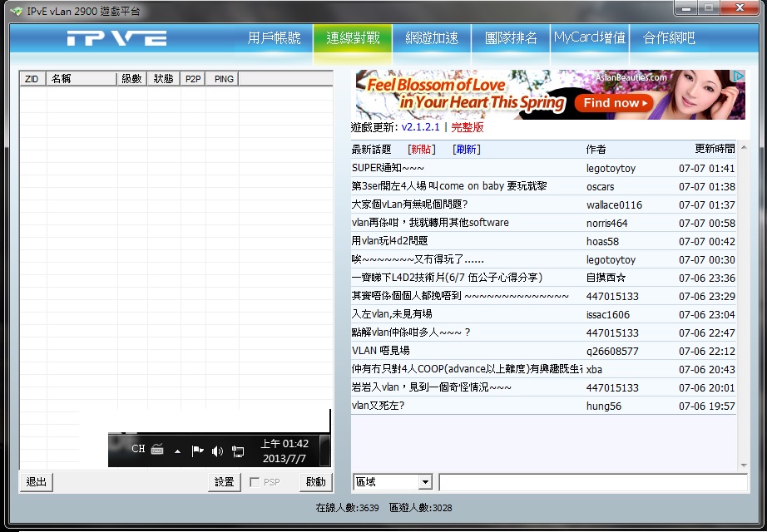Open the MyCard增值 tab
Image resolution: width=767 pixels, height=532 pixels.
pos(590,38)
